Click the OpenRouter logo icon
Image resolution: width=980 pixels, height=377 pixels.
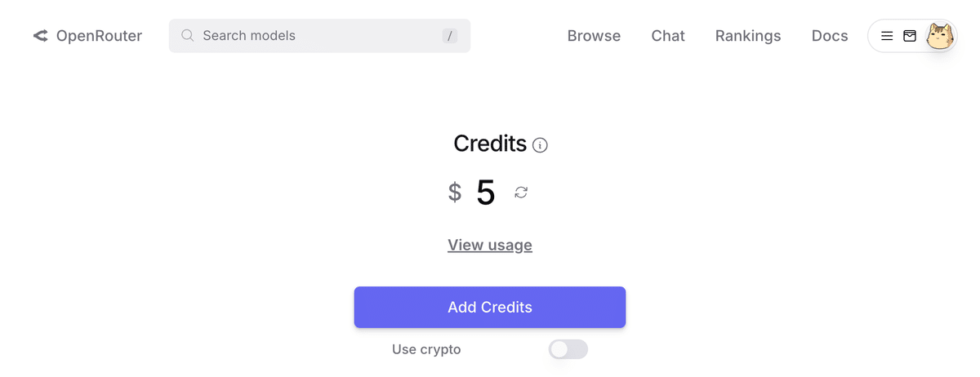[41, 36]
